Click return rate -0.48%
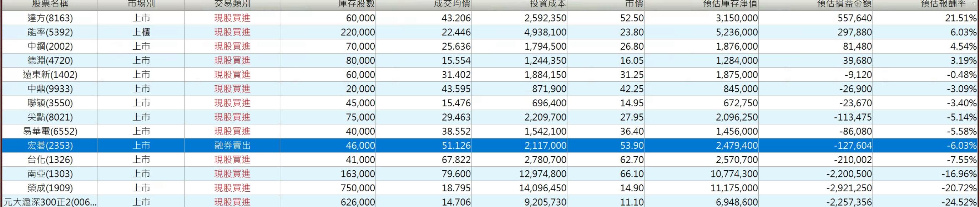This screenshot has width=980, height=207. 961,75
